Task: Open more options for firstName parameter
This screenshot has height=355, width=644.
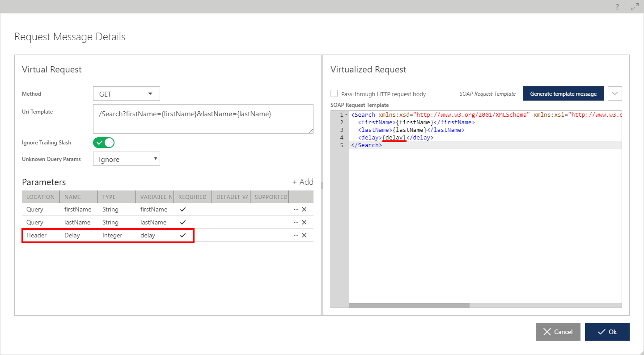Action: (x=296, y=209)
